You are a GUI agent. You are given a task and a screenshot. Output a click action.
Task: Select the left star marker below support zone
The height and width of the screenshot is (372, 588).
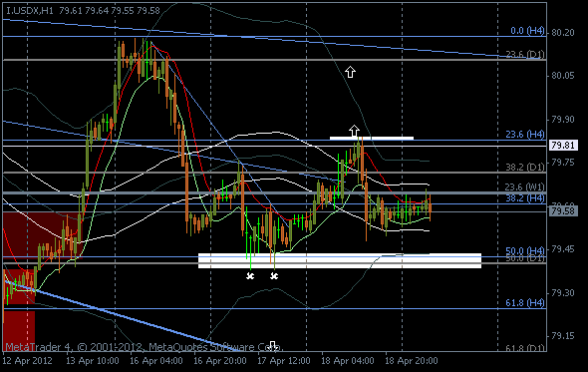[x=250, y=276]
